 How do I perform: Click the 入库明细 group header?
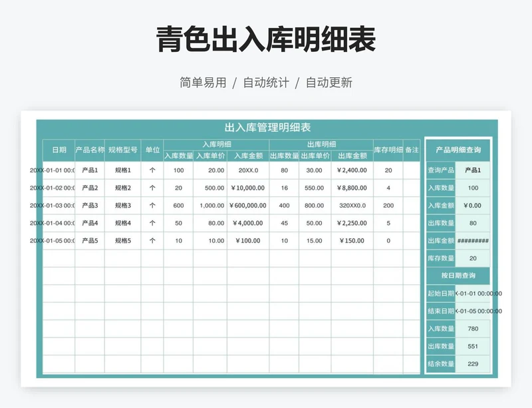[x=217, y=144]
